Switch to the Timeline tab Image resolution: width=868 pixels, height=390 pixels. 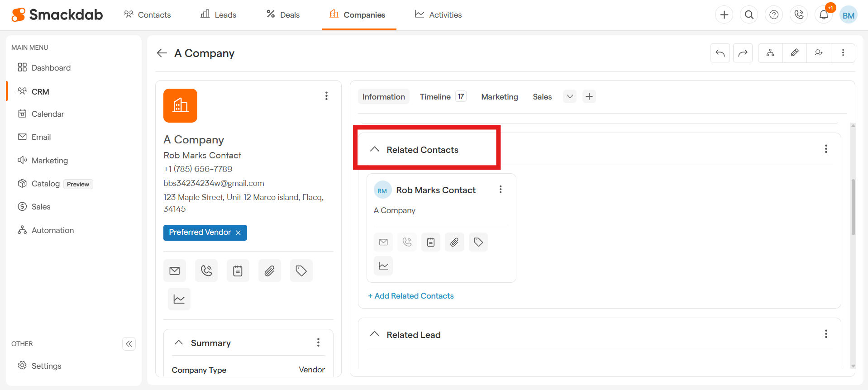[x=435, y=97]
